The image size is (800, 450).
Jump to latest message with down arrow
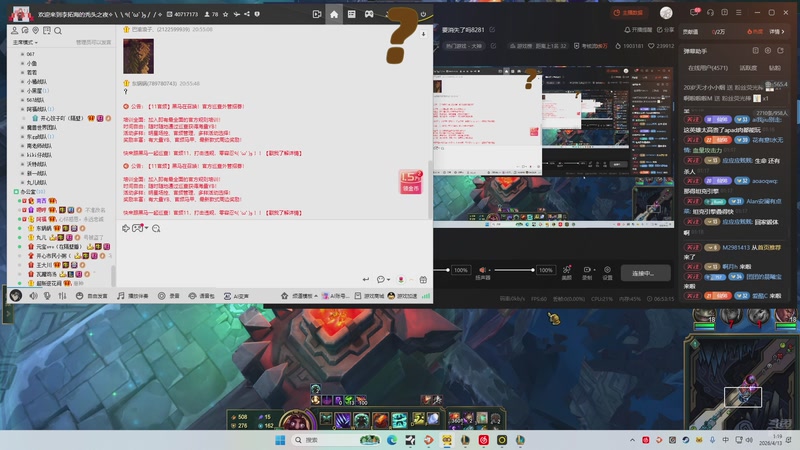click(423, 34)
